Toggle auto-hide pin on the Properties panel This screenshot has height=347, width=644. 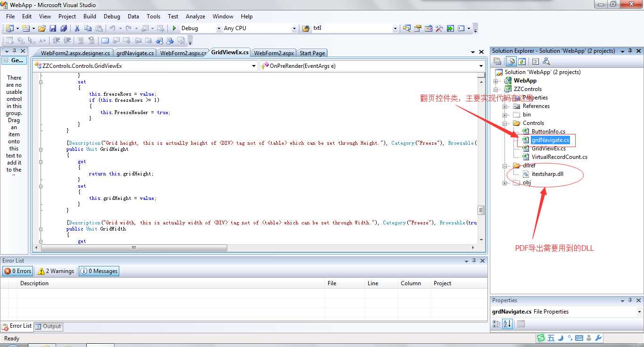631,300
